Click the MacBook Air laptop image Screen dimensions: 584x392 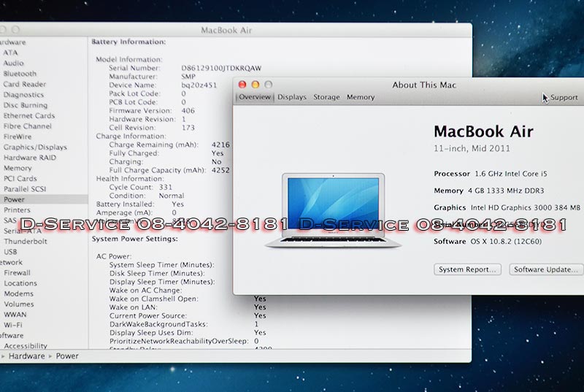coord(333,210)
